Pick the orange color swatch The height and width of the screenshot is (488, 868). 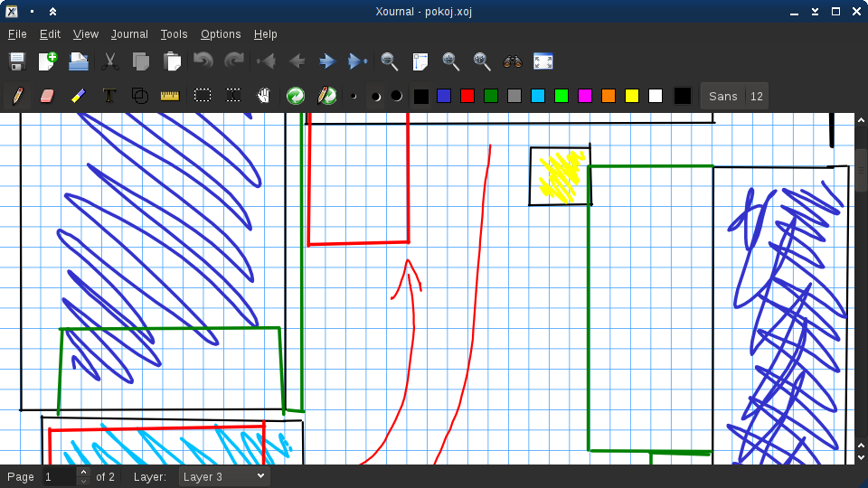[x=609, y=97]
